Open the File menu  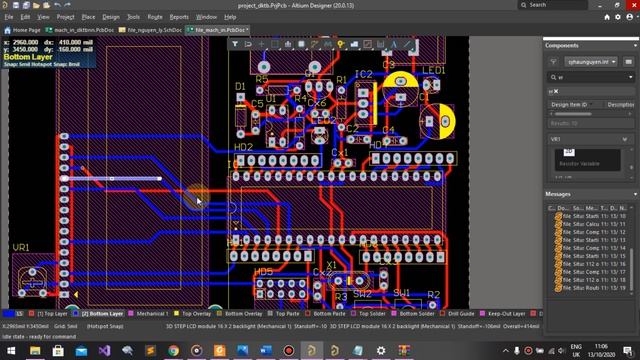[x=9, y=17]
